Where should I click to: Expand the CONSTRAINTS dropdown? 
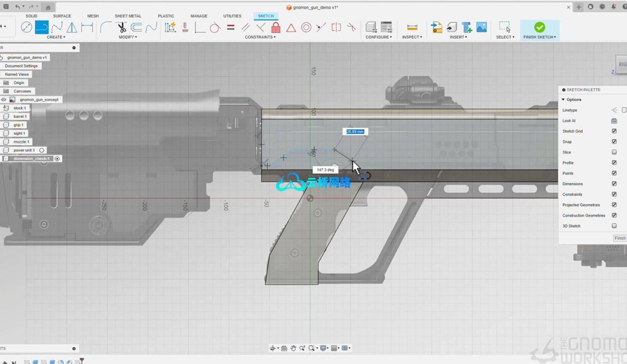pos(260,37)
